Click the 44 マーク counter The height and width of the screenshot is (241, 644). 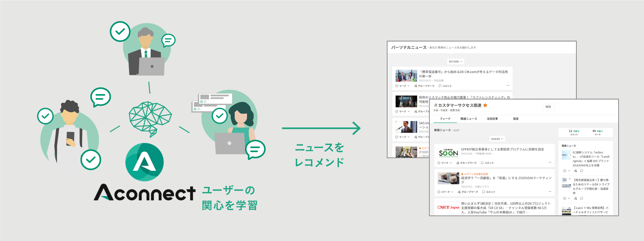coord(598,133)
